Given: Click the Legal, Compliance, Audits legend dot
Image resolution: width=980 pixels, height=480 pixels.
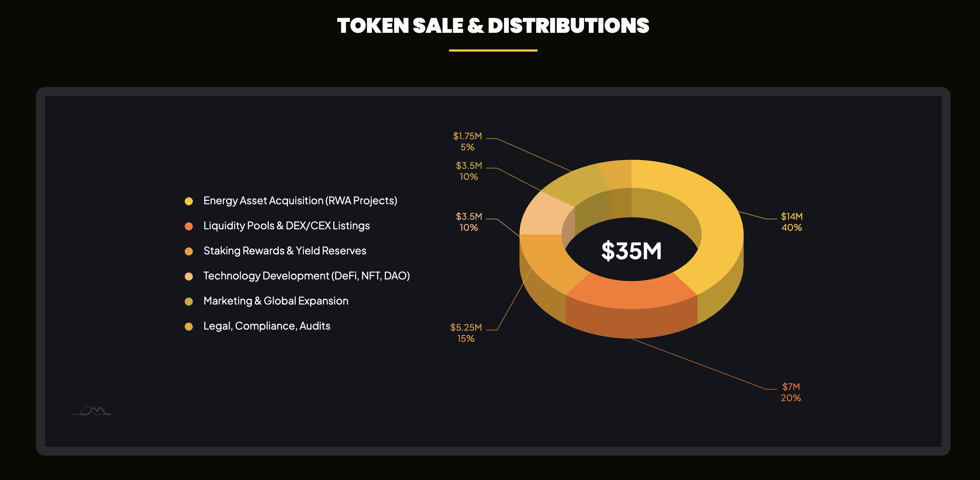Looking at the screenshot, I should pos(189,326).
